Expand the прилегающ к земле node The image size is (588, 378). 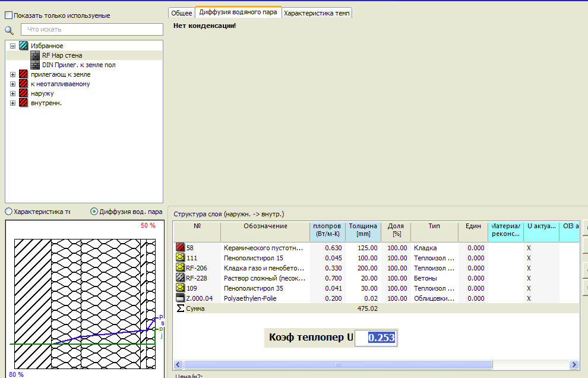12,74
